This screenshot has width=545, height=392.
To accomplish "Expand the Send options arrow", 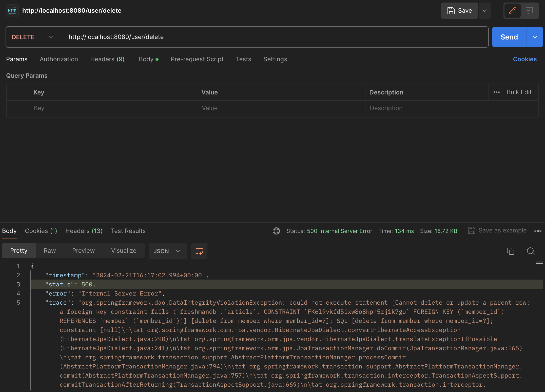I will tap(535, 37).
